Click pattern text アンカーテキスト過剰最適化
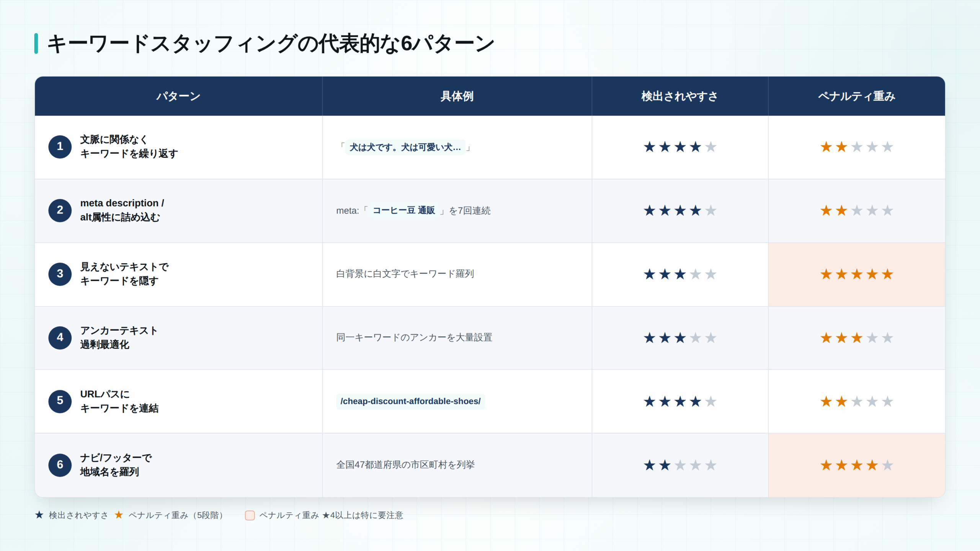 (x=119, y=337)
